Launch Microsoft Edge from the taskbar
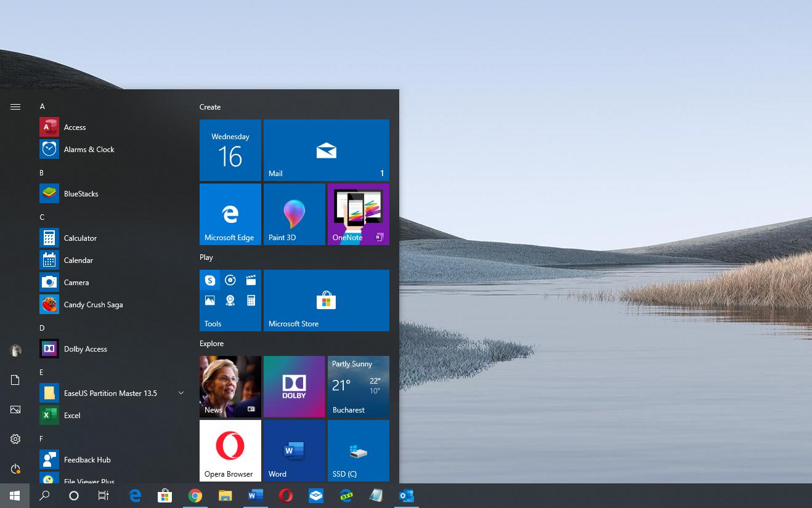 coord(135,496)
